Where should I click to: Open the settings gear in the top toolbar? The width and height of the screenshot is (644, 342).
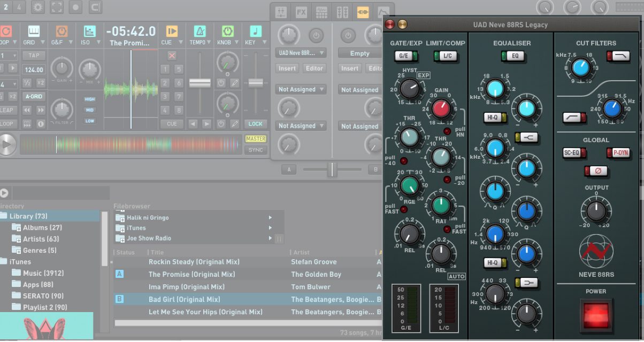38,7
